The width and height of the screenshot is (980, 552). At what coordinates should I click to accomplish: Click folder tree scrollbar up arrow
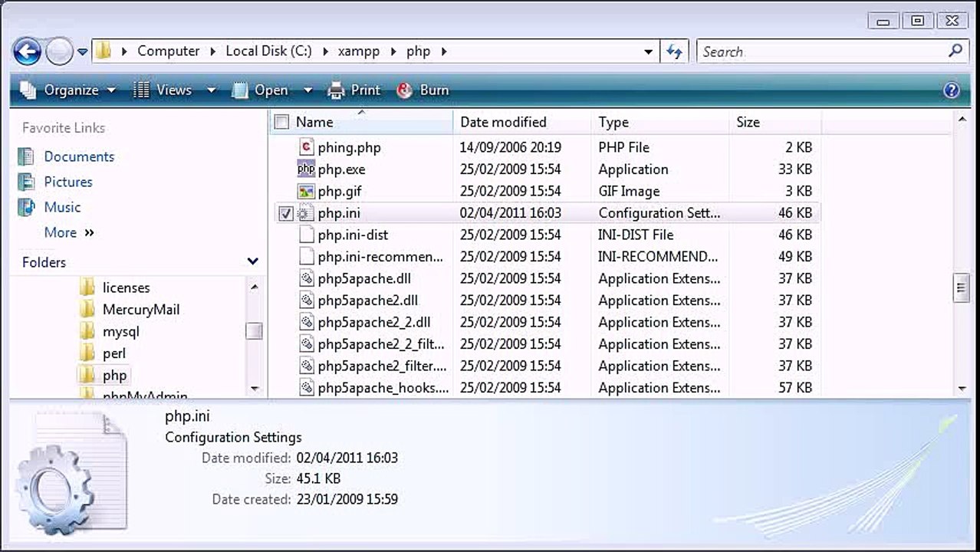click(x=255, y=287)
